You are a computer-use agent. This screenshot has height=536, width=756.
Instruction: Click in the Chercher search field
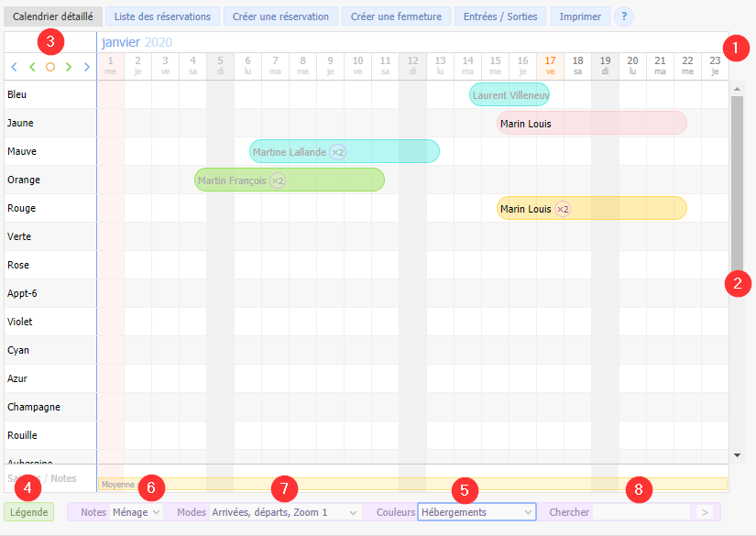641,512
